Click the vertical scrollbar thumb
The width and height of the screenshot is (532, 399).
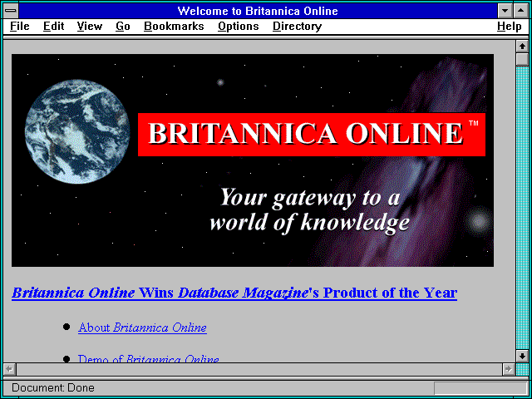[x=522, y=59]
